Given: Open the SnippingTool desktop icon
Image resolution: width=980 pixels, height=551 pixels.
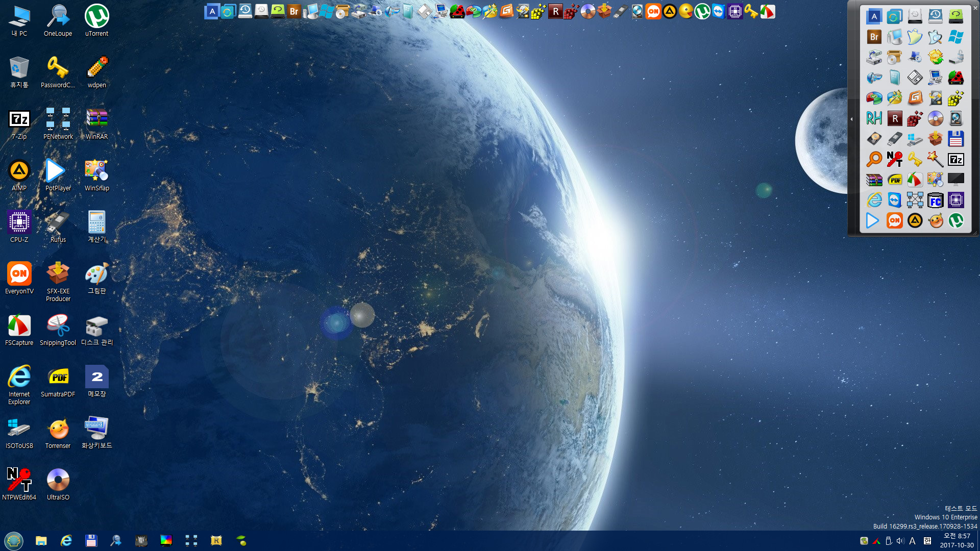Looking at the screenshot, I should pyautogui.click(x=58, y=330).
